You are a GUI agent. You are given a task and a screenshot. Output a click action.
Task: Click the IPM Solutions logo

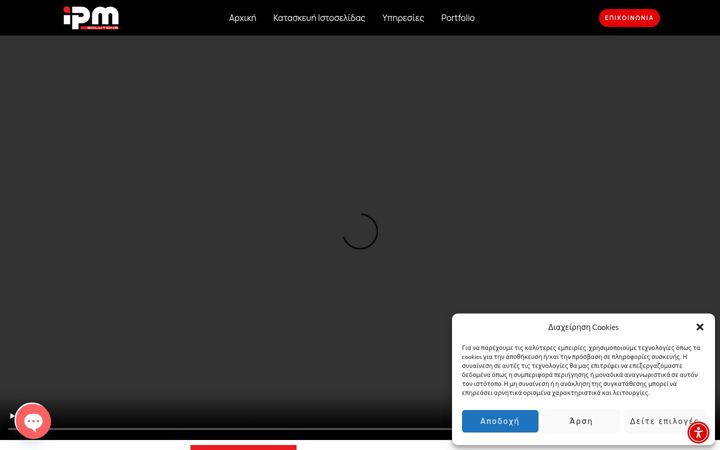click(91, 18)
